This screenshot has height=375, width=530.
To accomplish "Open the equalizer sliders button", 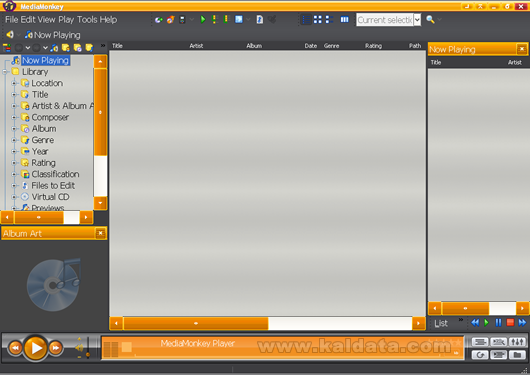I will point(517,342).
